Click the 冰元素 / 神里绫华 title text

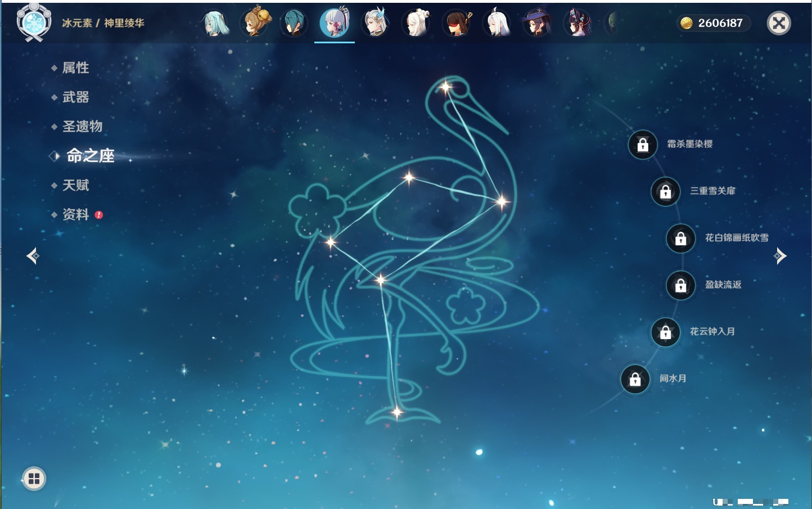click(x=103, y=23)
